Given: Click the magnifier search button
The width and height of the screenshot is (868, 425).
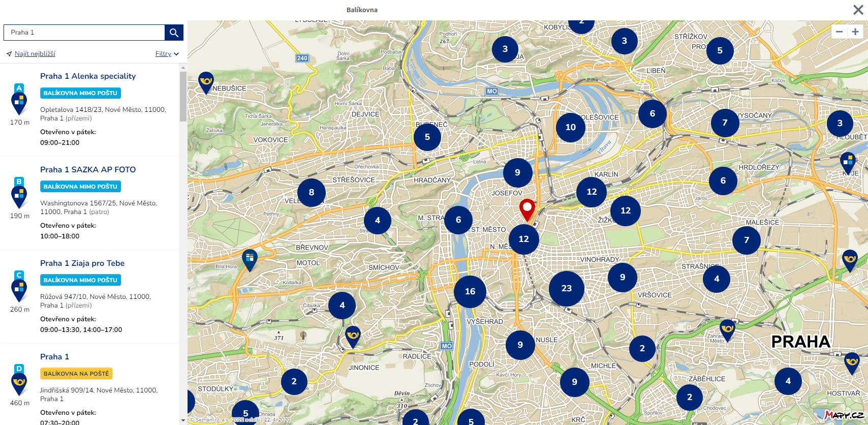Looking at the screenshot, I should point(174,33).
